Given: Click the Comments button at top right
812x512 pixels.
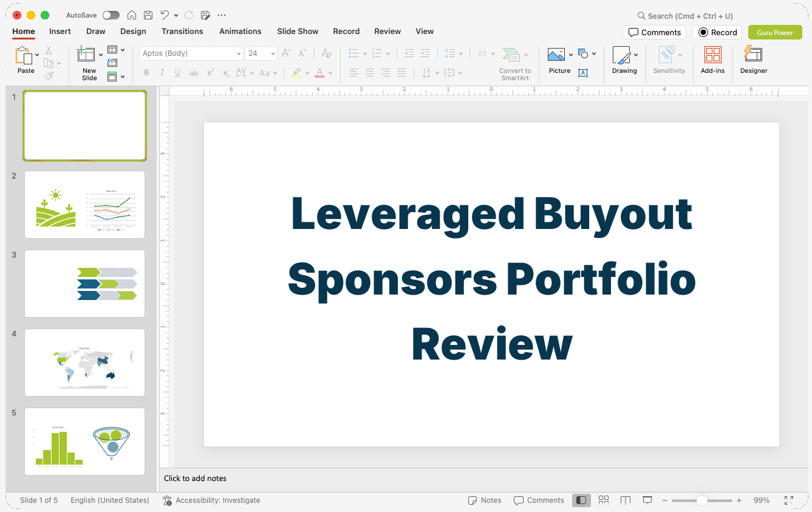Looking at the screenshot, I should [655, 32].
